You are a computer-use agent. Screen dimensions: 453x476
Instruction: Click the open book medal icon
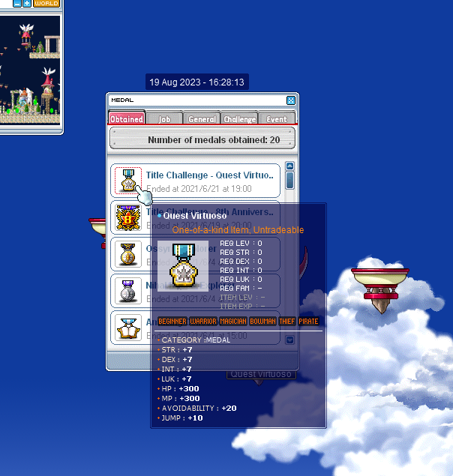(127, 326)
